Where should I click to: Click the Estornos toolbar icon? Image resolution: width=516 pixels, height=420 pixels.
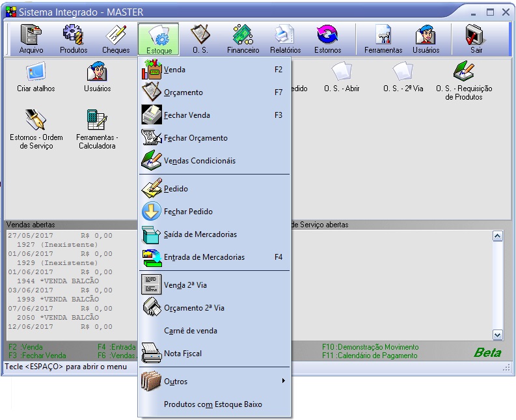pos(327,39)
